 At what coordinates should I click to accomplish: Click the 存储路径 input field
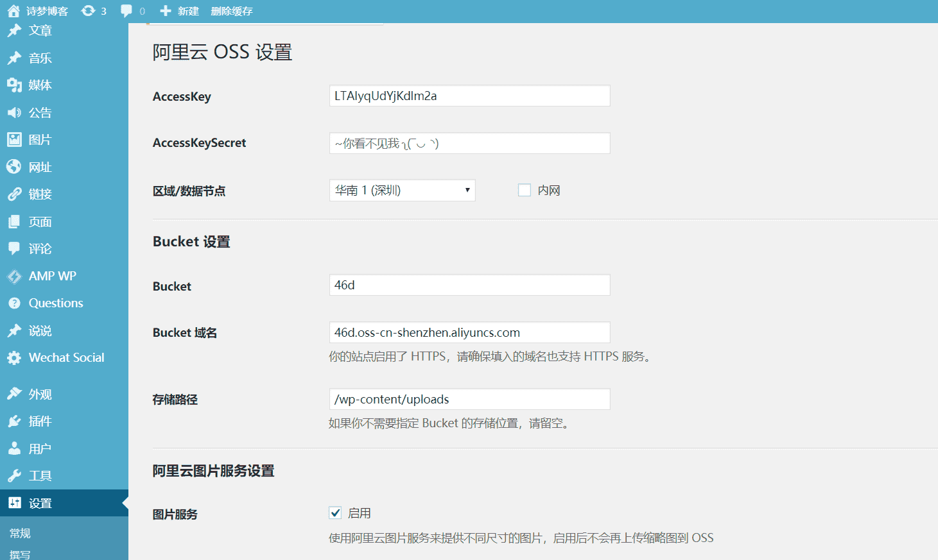pyautogui.click(x=469, y=399)
